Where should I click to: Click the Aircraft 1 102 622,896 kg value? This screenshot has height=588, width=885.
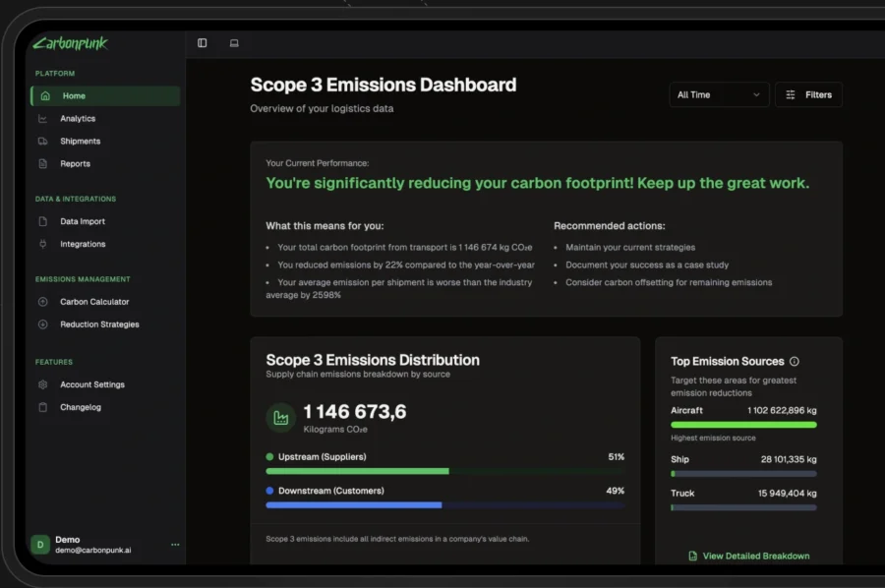(782, 410)
